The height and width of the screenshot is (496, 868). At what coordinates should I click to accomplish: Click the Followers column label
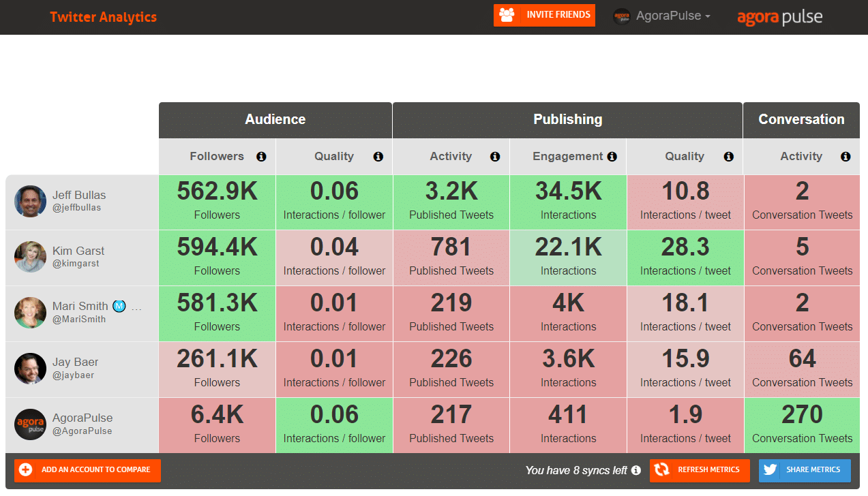pos(217,157)
